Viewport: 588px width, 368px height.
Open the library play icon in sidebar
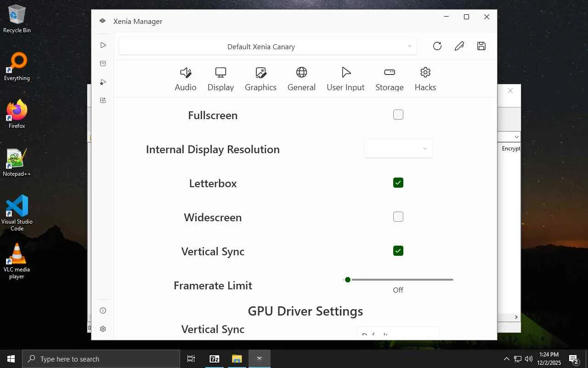point(103,45)
